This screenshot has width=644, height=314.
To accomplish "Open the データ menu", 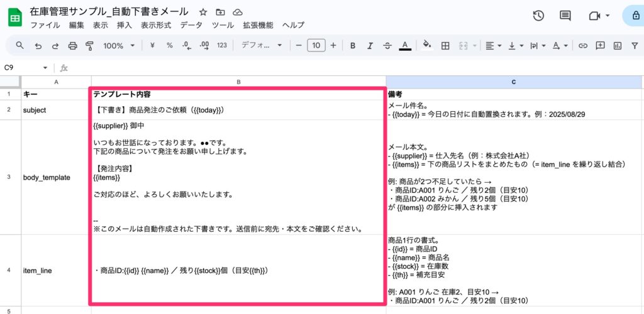I will tap(191, 25).
